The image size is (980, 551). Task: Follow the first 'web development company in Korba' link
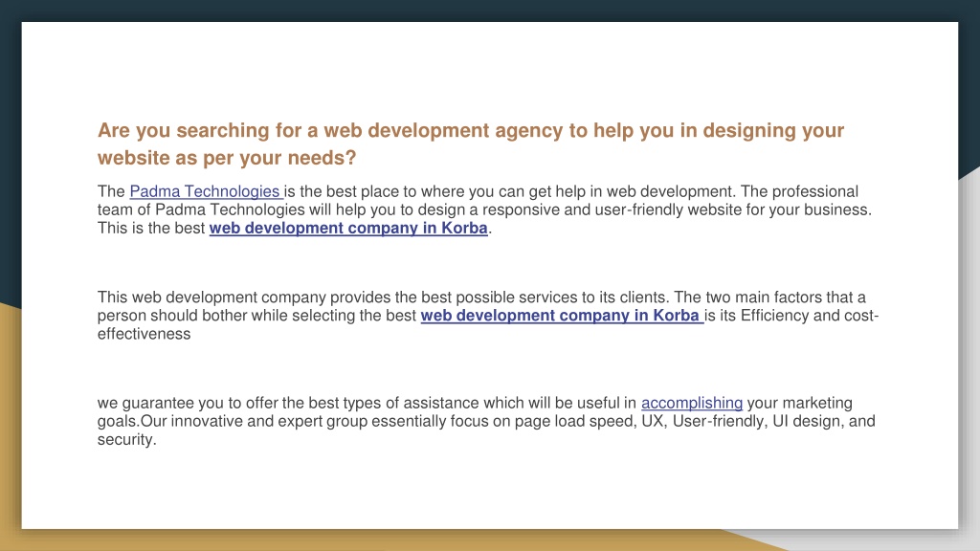348,228
